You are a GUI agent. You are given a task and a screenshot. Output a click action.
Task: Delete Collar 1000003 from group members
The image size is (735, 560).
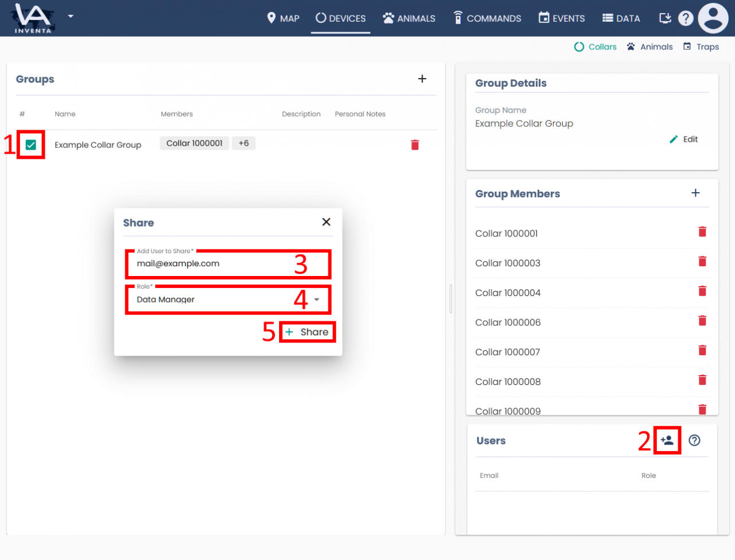click(x=702, y=262)
